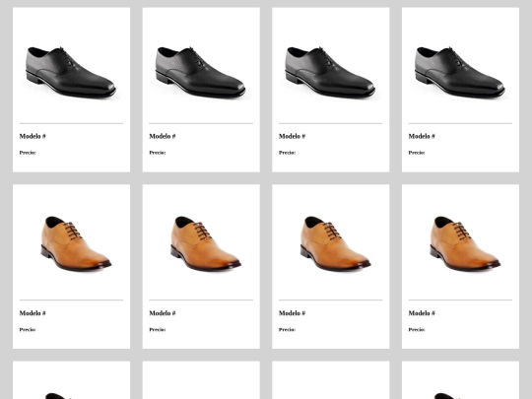Viewport: 532px width, 399px height.
Task: Open the fourth tan shoe image
Action: tap(465, 243)
